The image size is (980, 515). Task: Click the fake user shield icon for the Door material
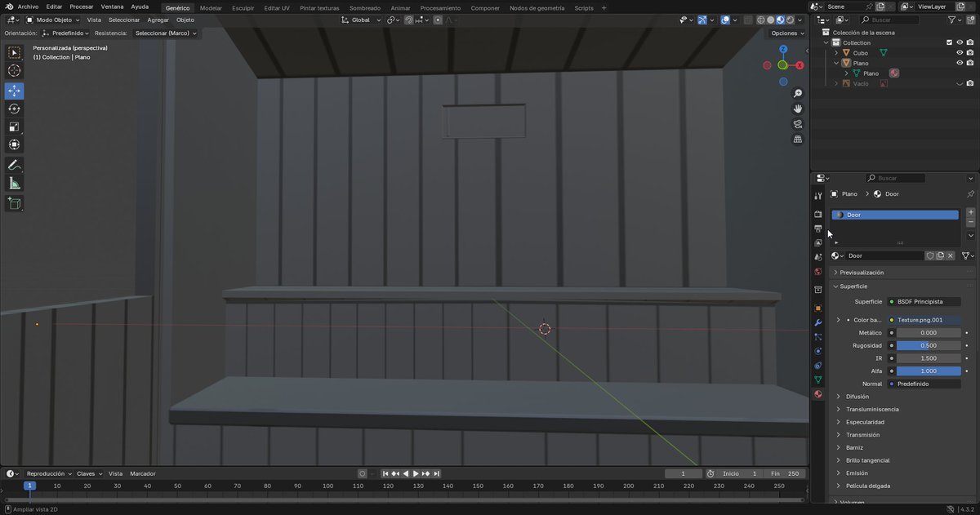tap(929, 255)
